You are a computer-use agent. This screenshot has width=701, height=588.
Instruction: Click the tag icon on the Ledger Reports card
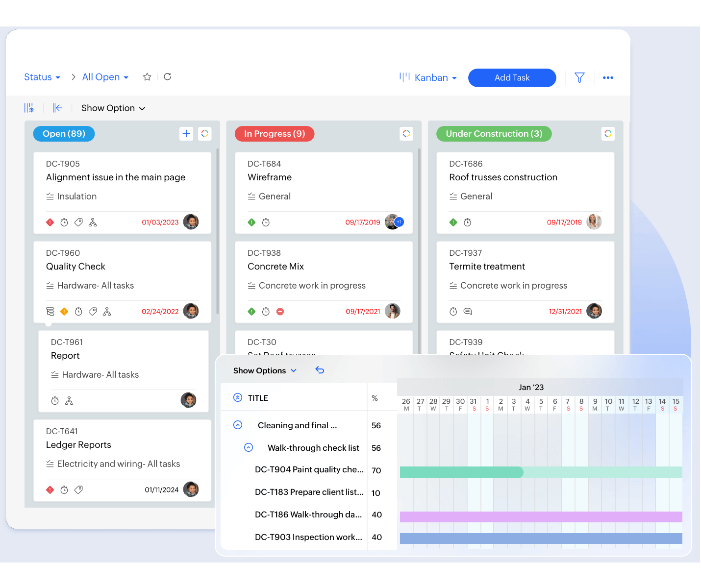click(78, 490)
